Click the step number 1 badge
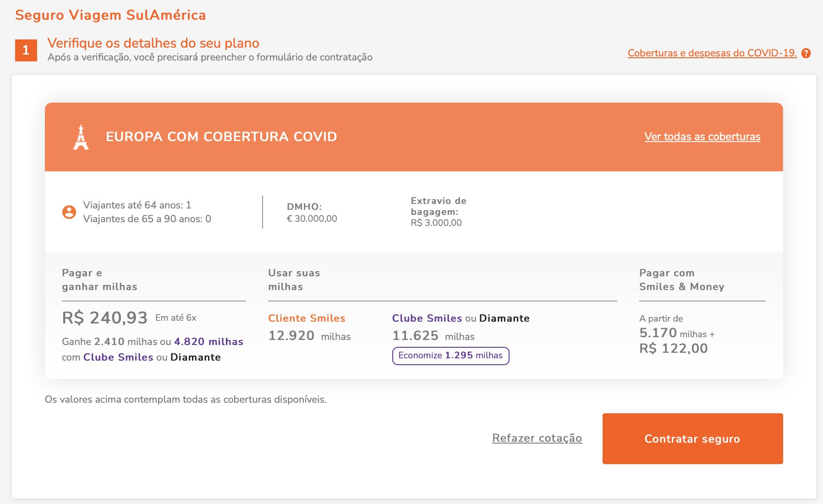The image size is (823, 504). tap(26, 50)
